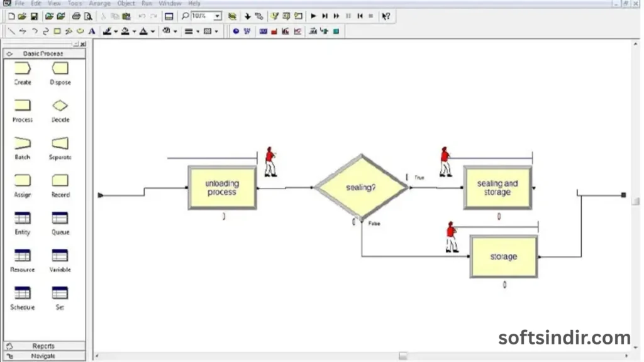Start the simulation with Go button

coord(314,16)
